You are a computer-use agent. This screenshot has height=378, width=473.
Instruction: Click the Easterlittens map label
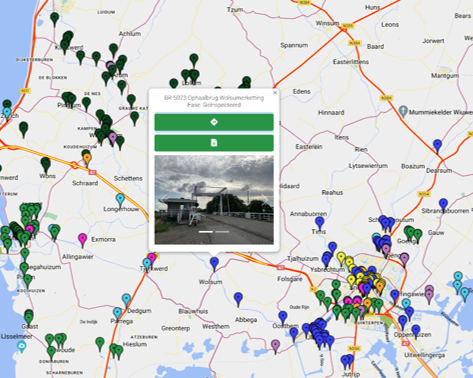(351, 62)
